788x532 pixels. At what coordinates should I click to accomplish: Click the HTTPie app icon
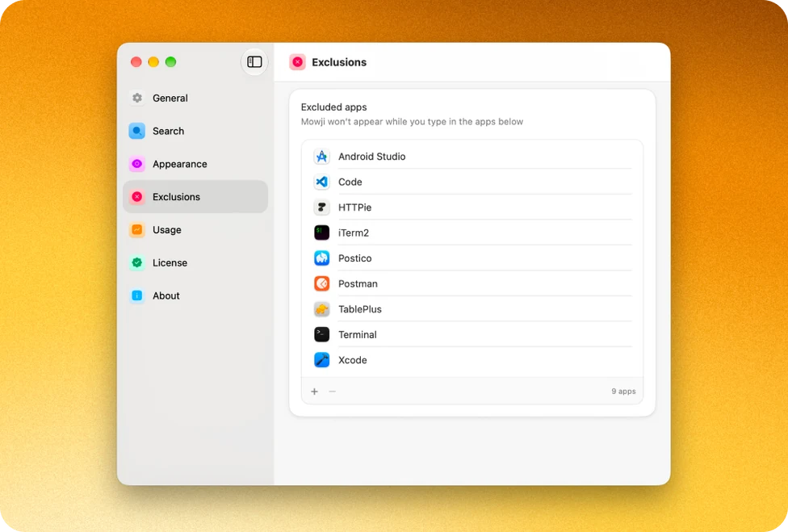[x=321, y=207]
